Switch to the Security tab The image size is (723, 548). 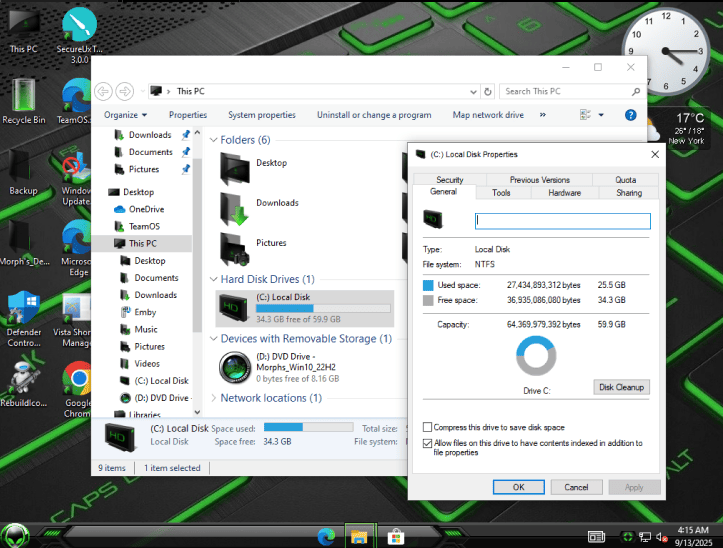[449, 180]
